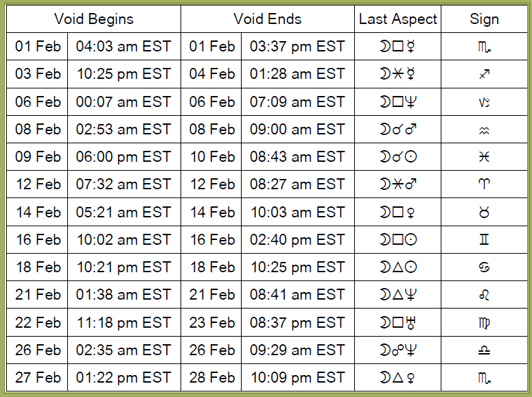
Task: Click the Void Begins column header
Action: pos(94,19)
